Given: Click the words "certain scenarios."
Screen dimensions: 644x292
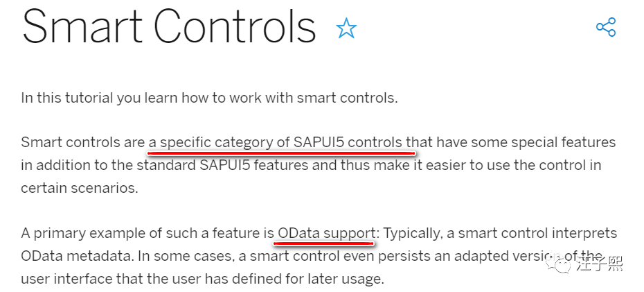Looking at the screenshot, I should click(x=80, y=188).
